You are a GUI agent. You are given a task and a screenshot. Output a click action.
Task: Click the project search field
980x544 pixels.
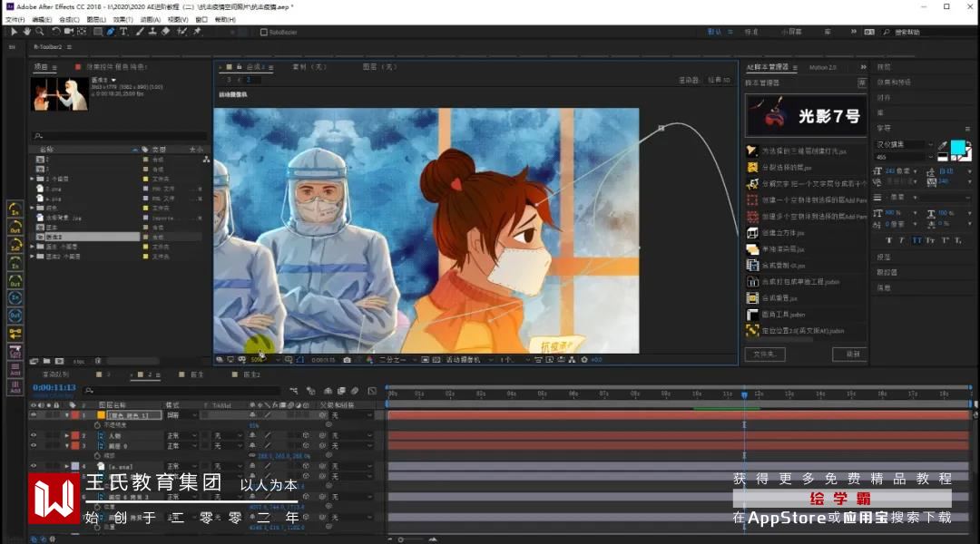click(x=120, y=135)
